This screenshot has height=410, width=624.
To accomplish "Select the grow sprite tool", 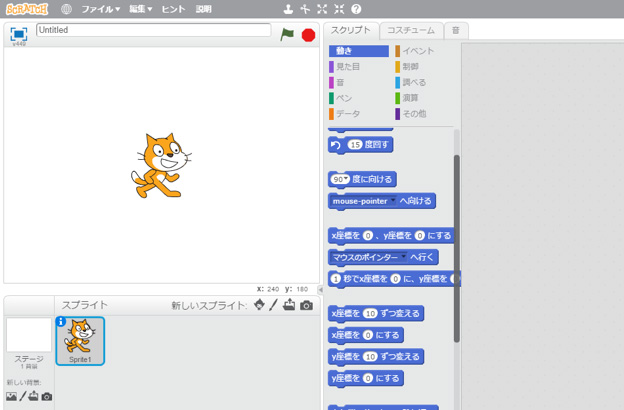I will point(322,9).
